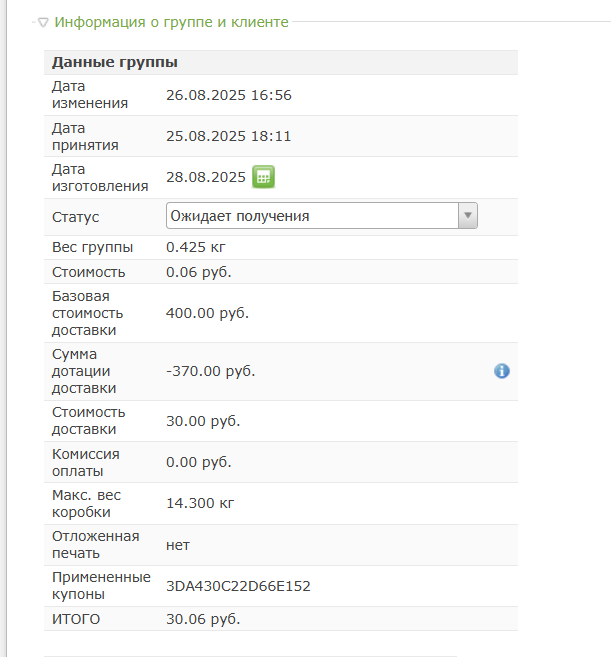
Task: Click the Макс. вес коробки label
Action: 86,503
